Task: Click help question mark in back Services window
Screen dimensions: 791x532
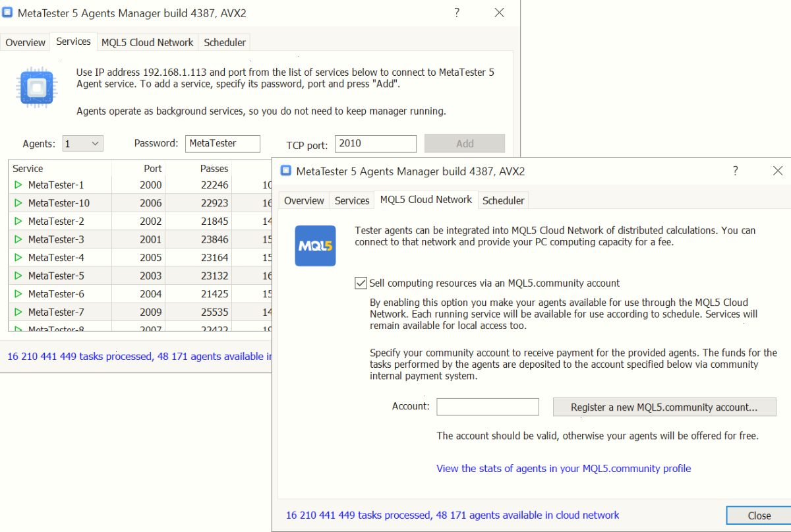Action: tap(457, 13)
